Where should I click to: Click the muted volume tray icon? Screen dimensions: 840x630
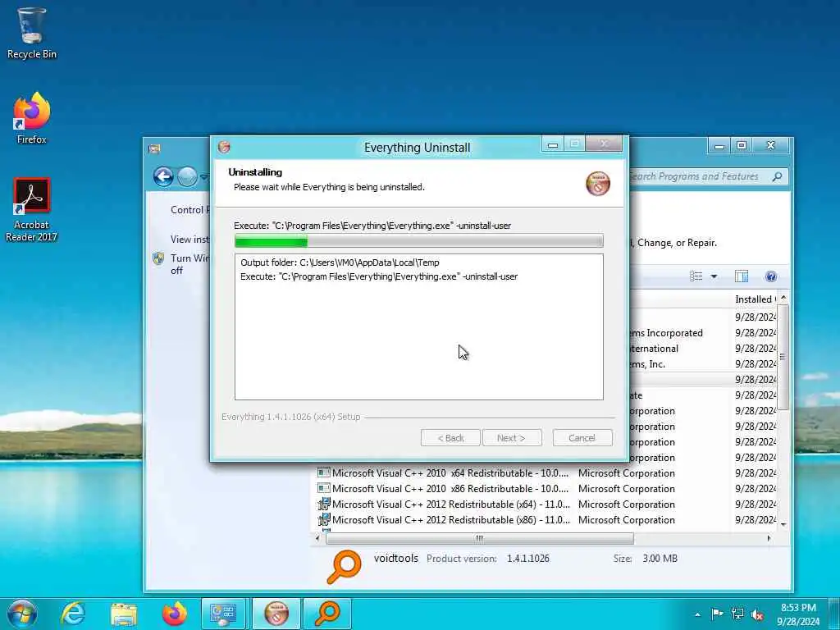pyautogui.click(x=757, y=614)
